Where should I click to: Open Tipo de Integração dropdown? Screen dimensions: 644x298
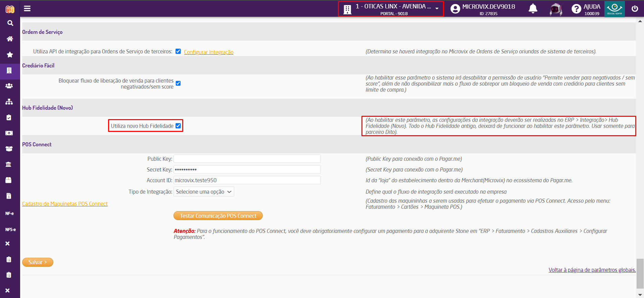tap(204, 192)
